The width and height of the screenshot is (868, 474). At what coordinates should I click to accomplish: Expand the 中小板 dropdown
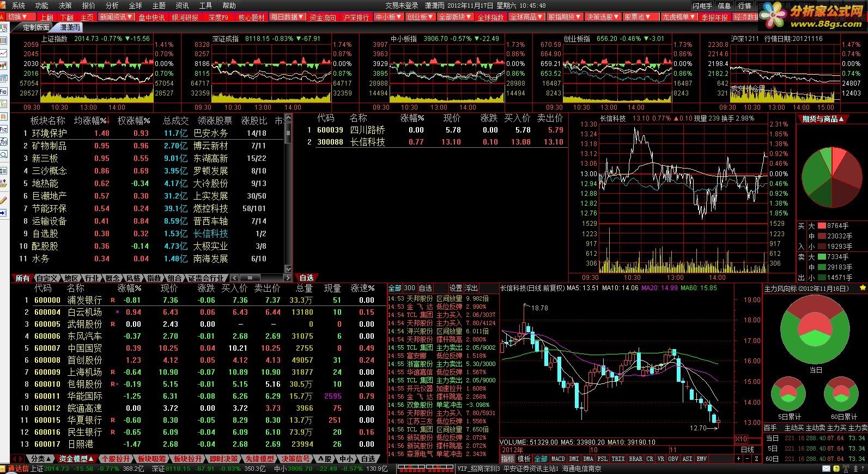coord(389,17)
